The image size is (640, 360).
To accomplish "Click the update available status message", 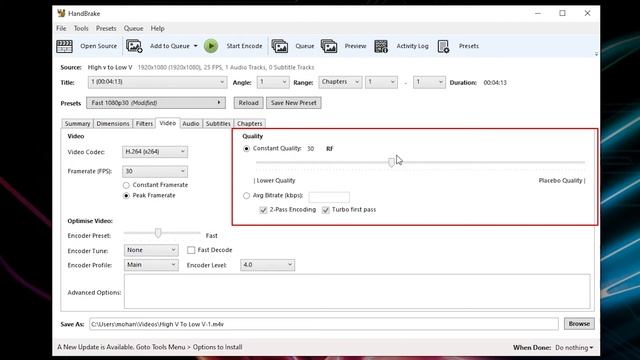I will pyautogui.click(x=150, y=347).
